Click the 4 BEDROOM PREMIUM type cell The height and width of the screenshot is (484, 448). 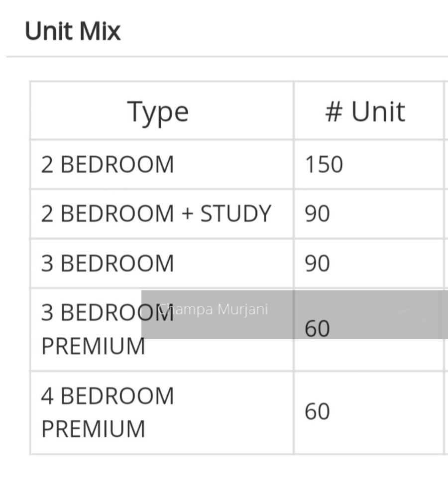tap(108, 412)
